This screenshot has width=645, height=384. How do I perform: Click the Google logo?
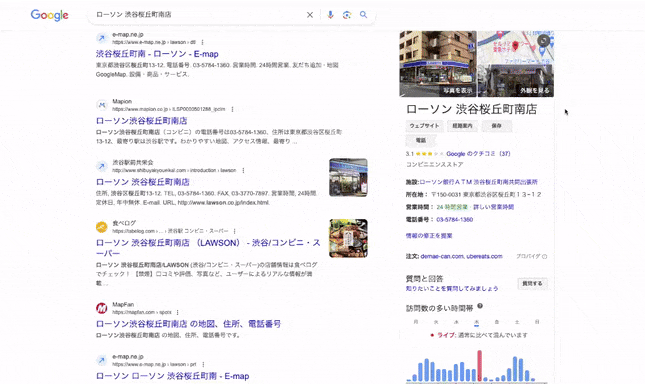(x=49, y=15)
